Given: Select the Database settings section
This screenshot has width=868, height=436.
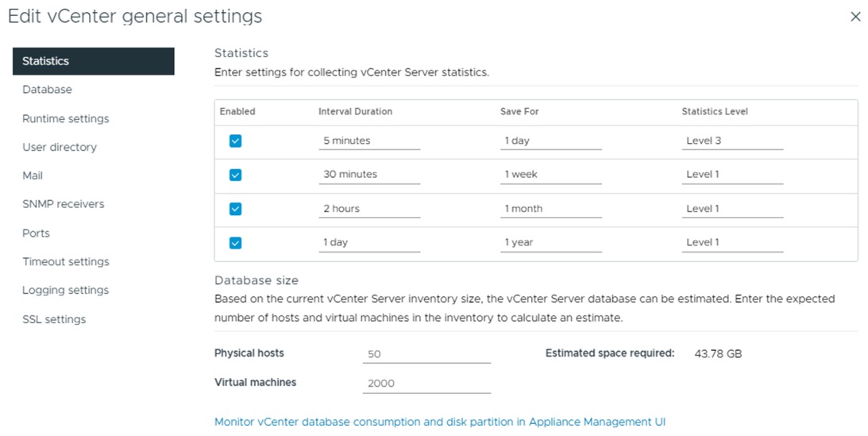Looking at the screenshot, I should point(47,90).
